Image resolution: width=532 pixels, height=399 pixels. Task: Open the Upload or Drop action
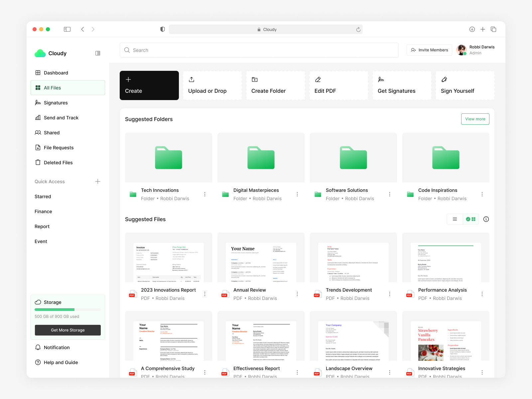pyautogui.click(x=212, y=85)
